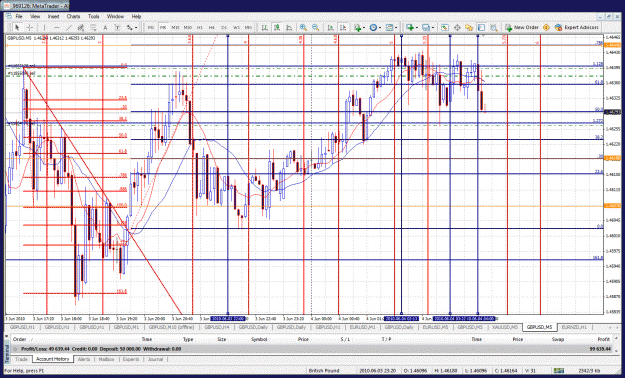Open the Journal tab in Terminal
The image size is (625, 378).
click(155, 359)
